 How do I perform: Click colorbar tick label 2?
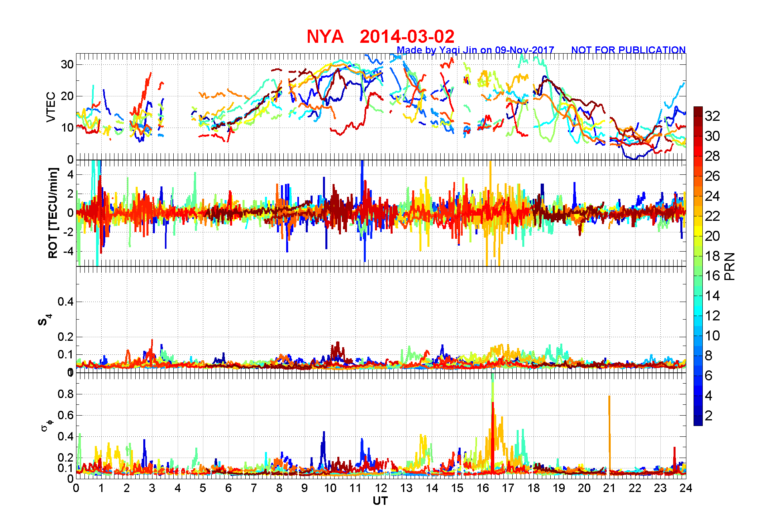708,416
